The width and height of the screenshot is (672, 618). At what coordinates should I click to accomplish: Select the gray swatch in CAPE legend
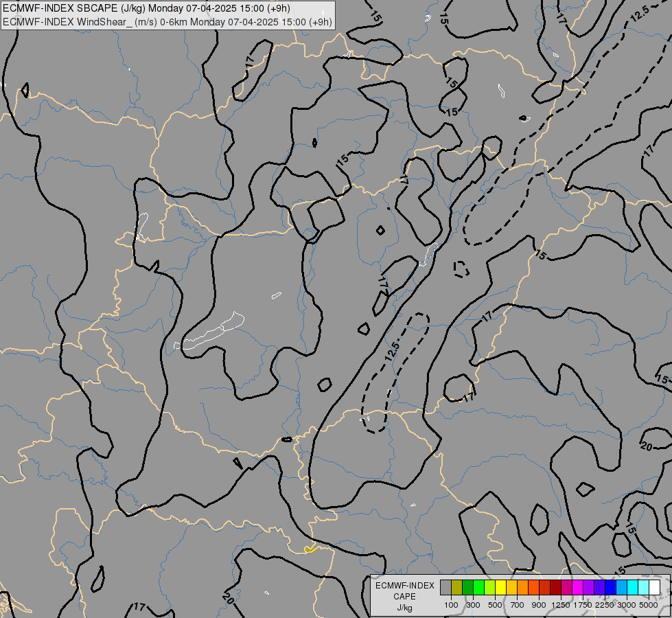[445, 587]
